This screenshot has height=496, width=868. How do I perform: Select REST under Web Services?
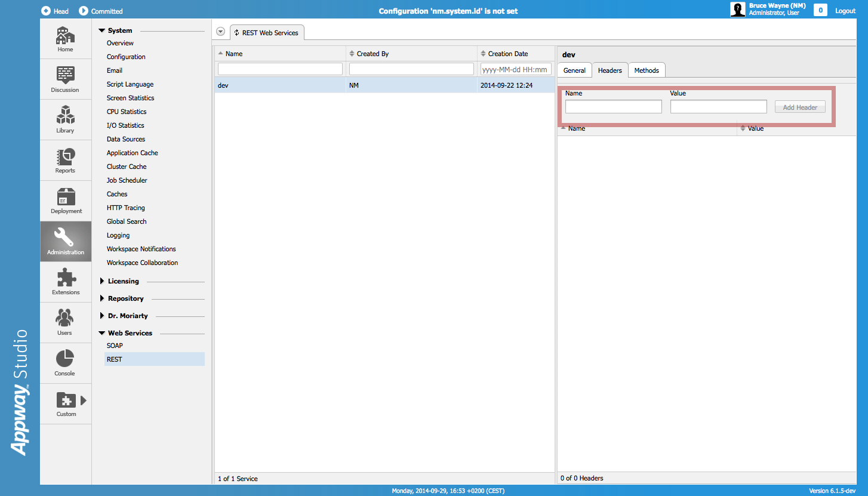click(x=155, y=359)
